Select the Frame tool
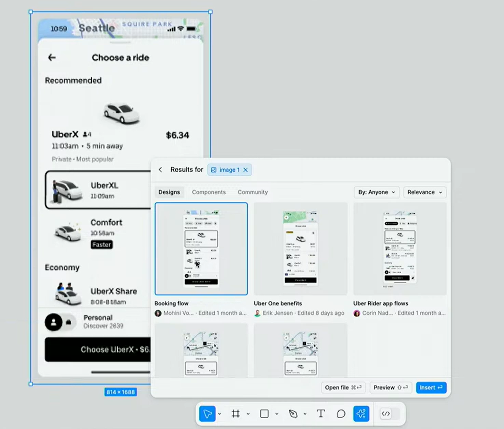The image size is (504, 429). pos(236,414)
